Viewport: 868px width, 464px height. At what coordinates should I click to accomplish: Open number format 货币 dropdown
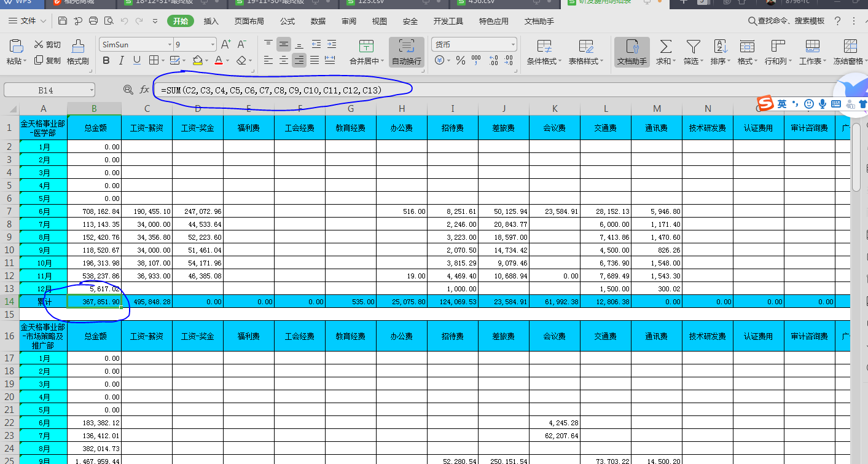click(x=513, y=45)
